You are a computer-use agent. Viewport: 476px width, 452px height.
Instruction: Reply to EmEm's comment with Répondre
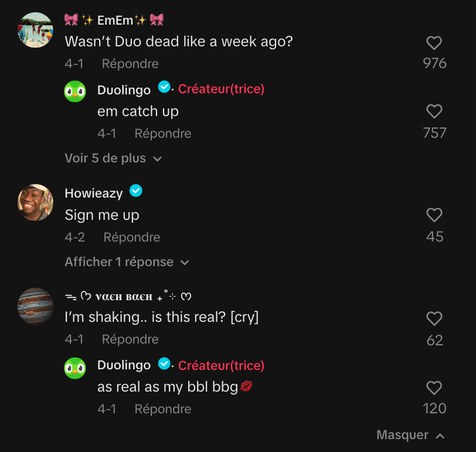pos(130,63)
